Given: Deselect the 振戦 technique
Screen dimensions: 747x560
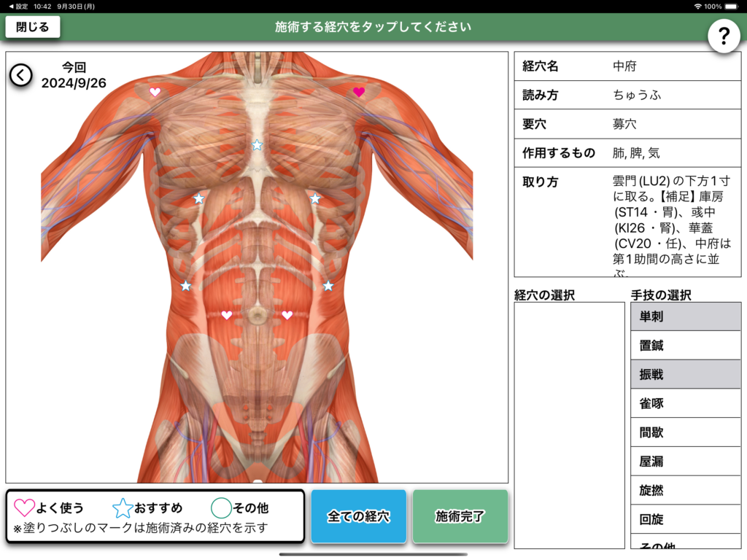Looking at the screenshot, I should (686, 374).
